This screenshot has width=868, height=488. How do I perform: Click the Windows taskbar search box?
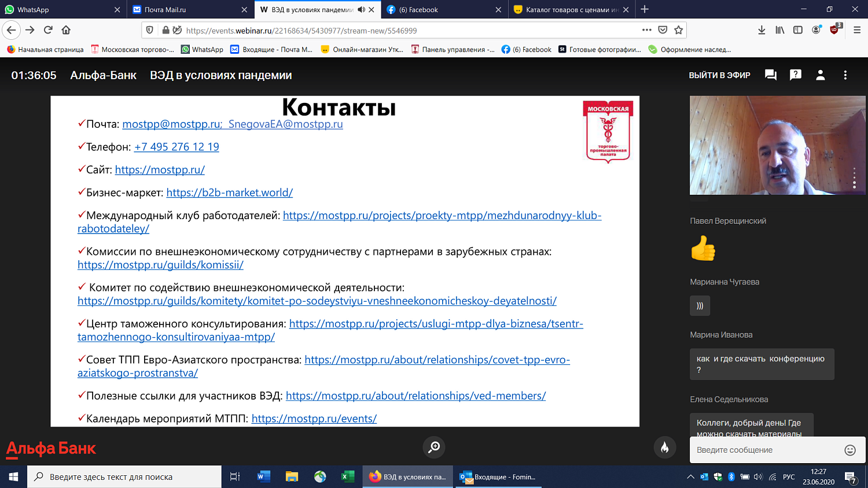124,477
